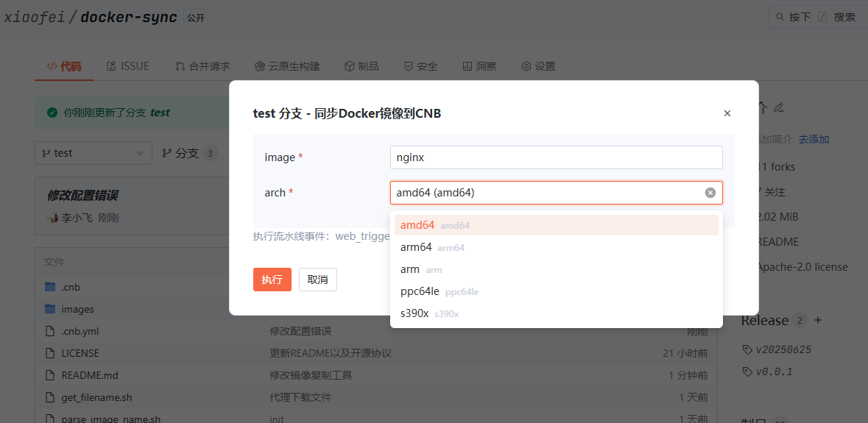Click the Apache-2.0 license link
This screenshot has height=423, width=868.
pos(802,267)
